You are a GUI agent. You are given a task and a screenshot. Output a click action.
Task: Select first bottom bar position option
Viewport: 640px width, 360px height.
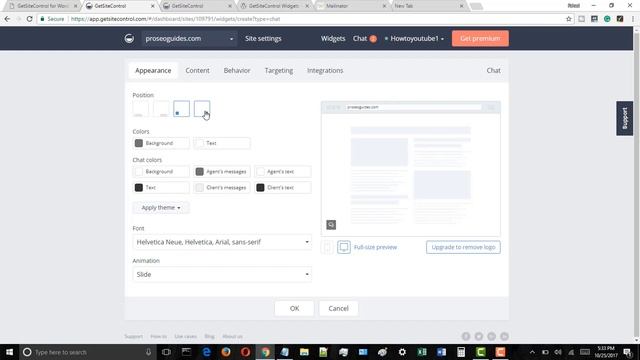140,109
